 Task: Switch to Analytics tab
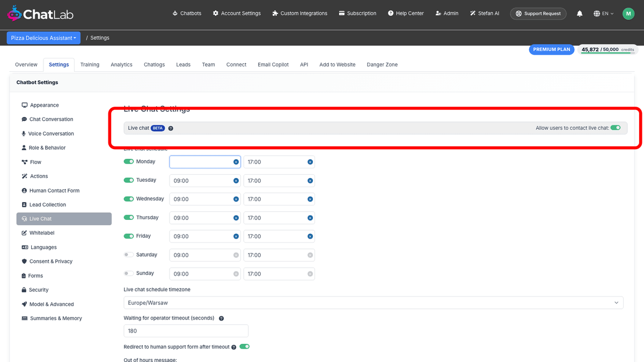pyautogui.click(x=121, y=64)
